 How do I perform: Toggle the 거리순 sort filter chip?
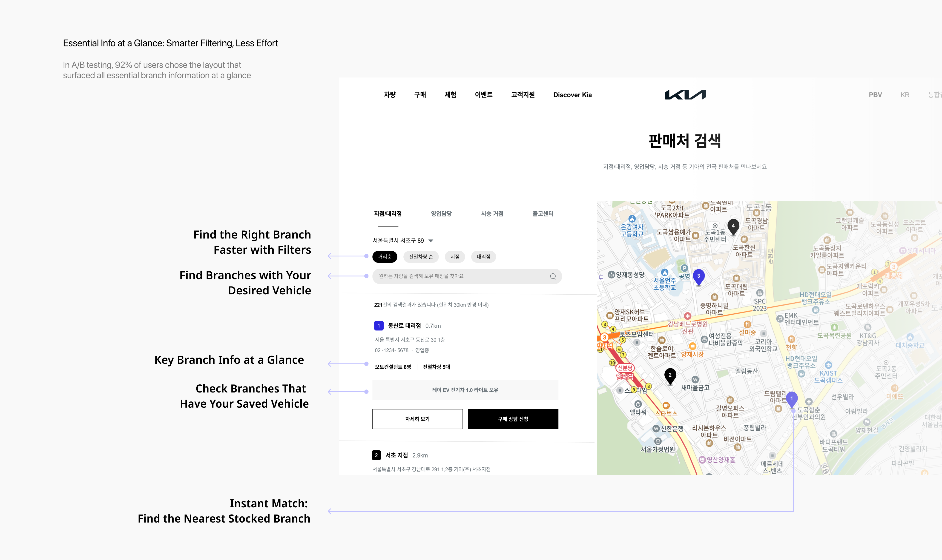pos(384,257)
